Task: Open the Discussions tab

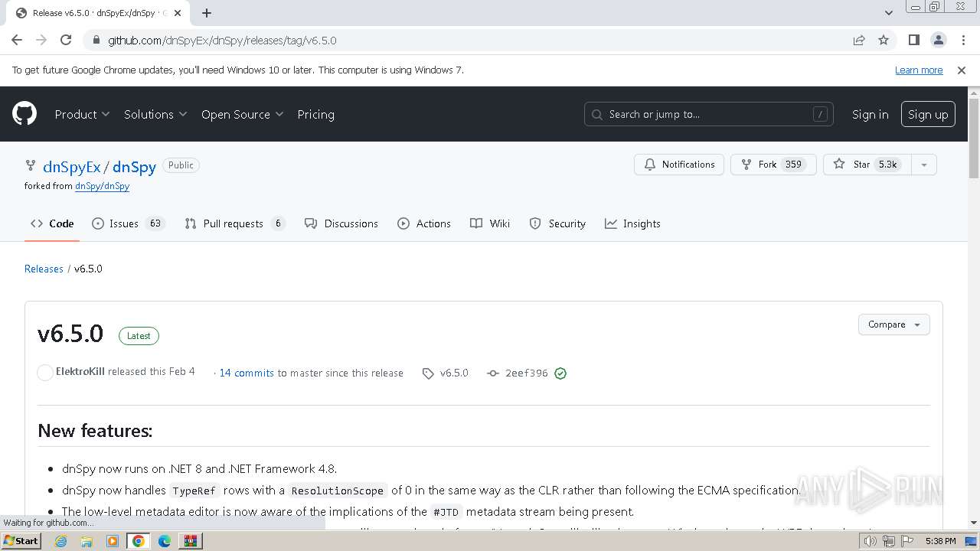Action: (341, 223)
